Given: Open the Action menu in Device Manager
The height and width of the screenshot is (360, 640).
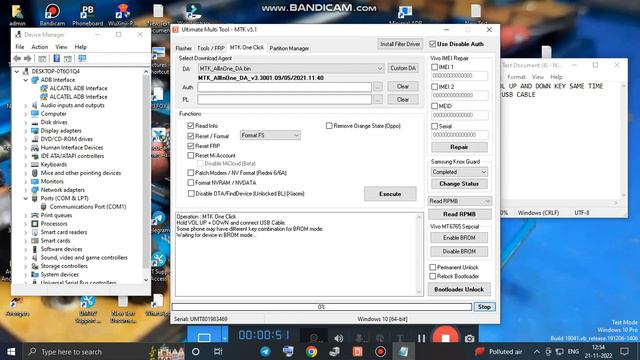Looking at the screenshot, I should 40,47.
